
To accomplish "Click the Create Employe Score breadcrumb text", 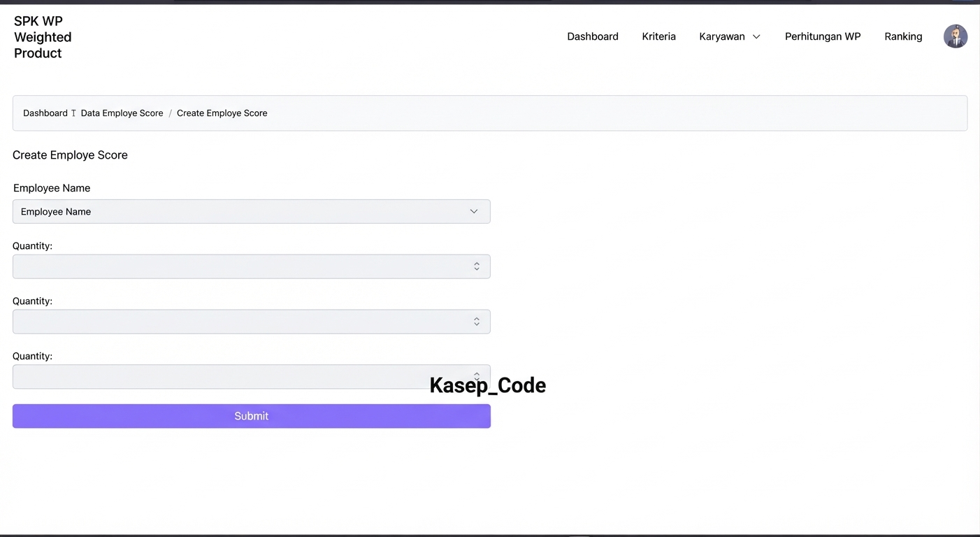I will pos(222,113).
